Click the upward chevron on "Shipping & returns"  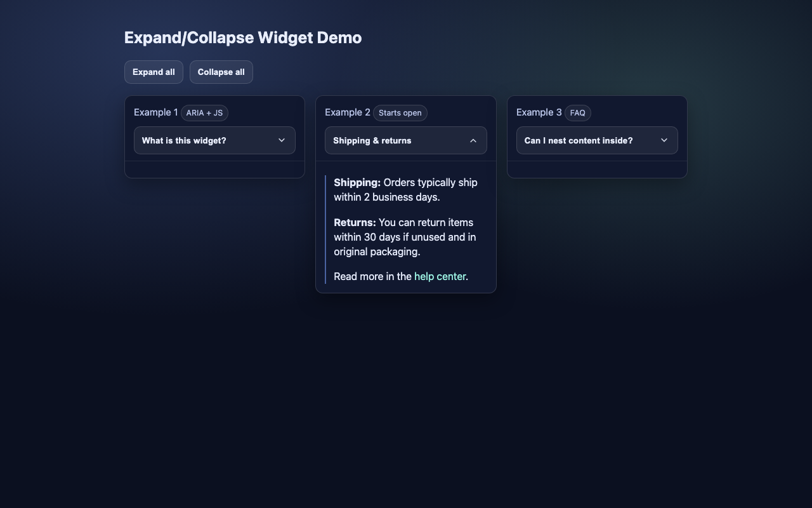click(x=473, y=140)
